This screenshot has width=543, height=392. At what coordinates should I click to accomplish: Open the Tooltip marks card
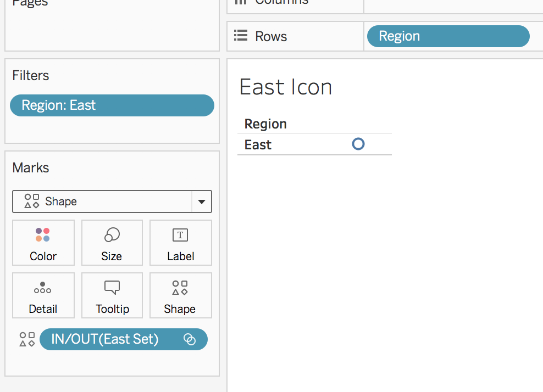click(112, 295)
